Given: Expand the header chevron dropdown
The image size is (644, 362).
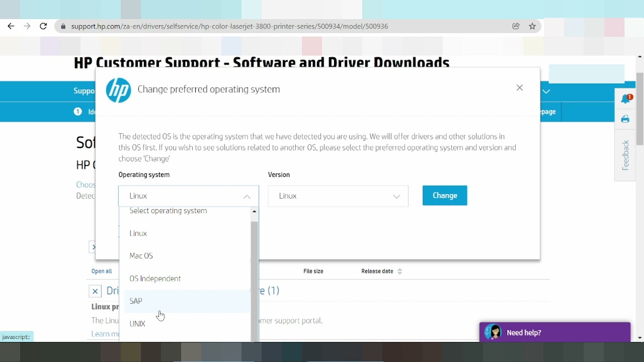Looking at the screenshot, I should click(546, 92).
